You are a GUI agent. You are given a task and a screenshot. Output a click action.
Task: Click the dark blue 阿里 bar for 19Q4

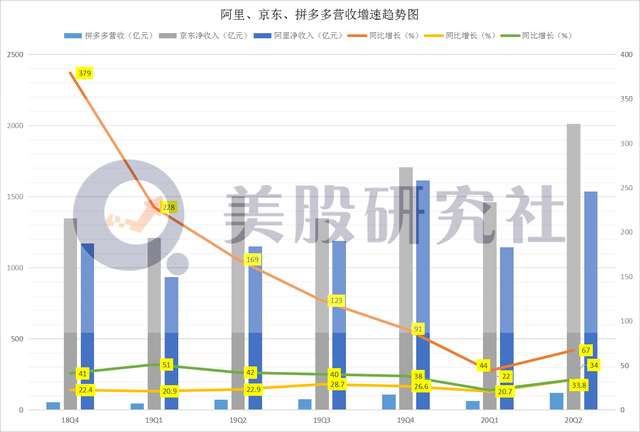423,295
